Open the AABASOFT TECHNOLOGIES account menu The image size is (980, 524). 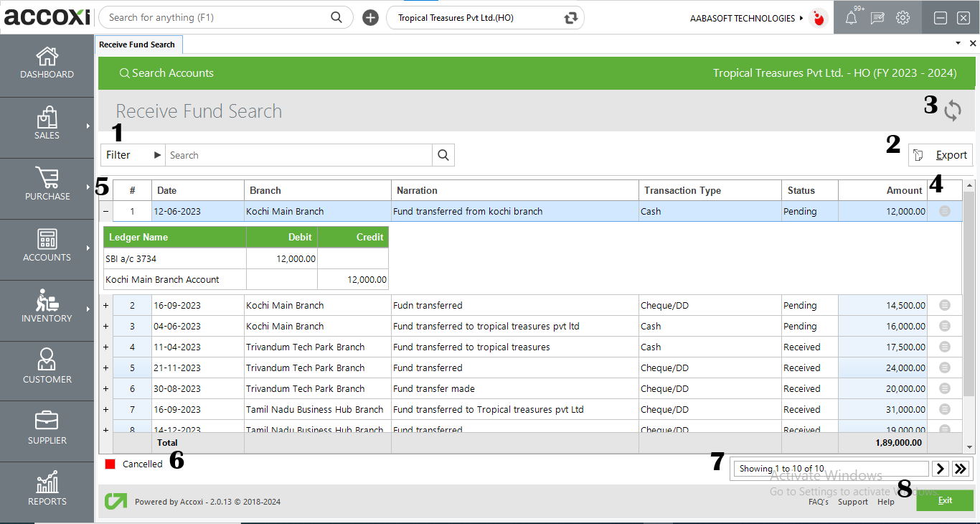coord(743,17)
